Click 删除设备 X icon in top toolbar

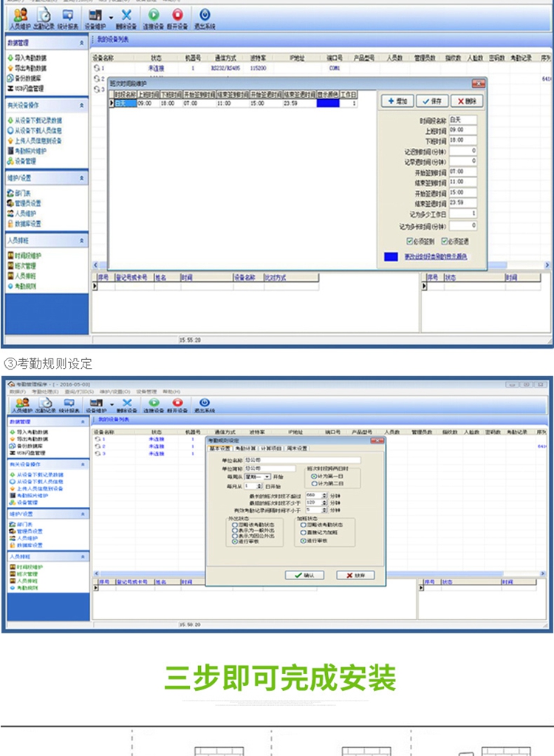pos(126,16)
